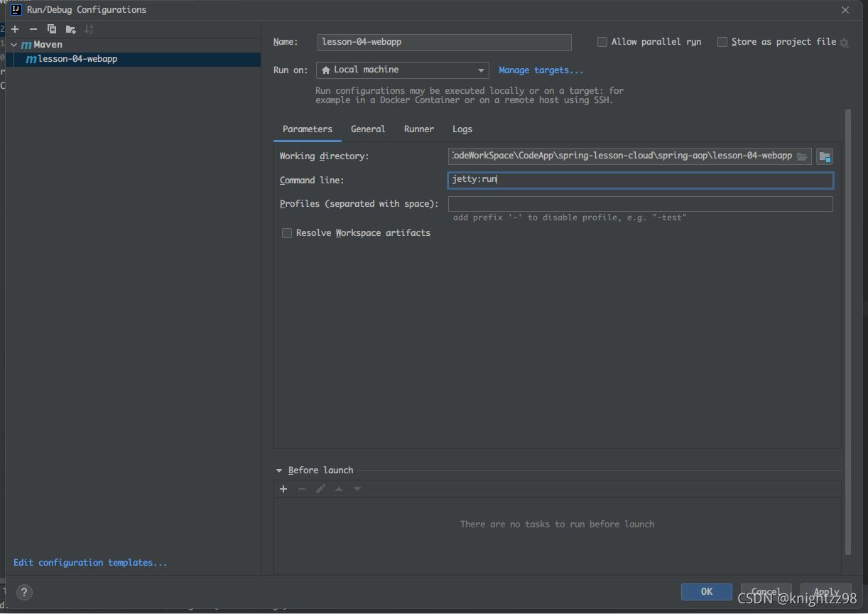This screenshot has height=614, width=868.
Task: Switch to the Parameters tab
Action: pos(308,129)
